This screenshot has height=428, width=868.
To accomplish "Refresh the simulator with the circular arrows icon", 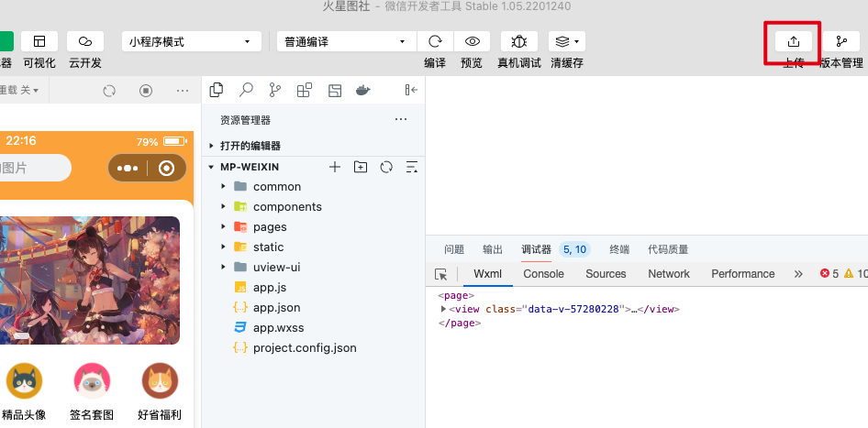I will (x=109, y=91).
